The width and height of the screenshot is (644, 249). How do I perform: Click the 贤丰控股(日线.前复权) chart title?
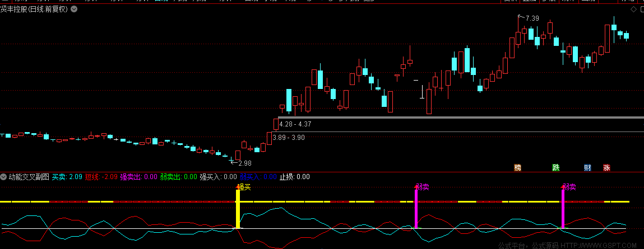pyautogui.click(x=34, y=9)
